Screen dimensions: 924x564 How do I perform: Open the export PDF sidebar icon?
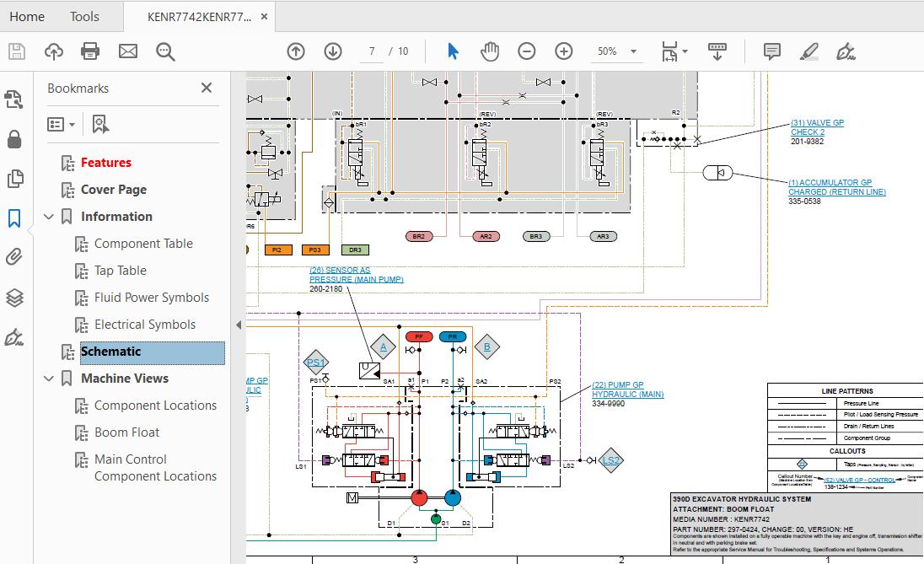(x=14, y=99)
